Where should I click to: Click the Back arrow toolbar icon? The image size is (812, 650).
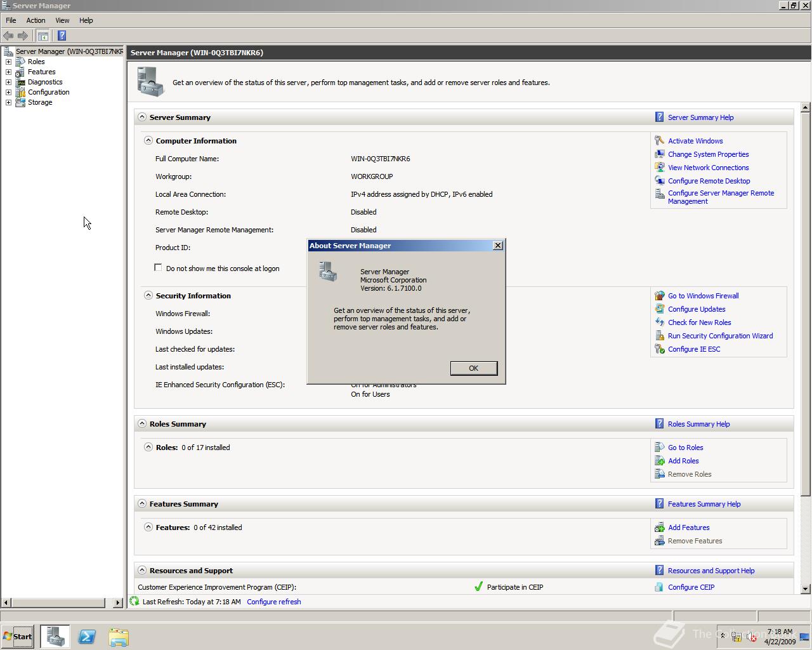(x=8, y=36)
